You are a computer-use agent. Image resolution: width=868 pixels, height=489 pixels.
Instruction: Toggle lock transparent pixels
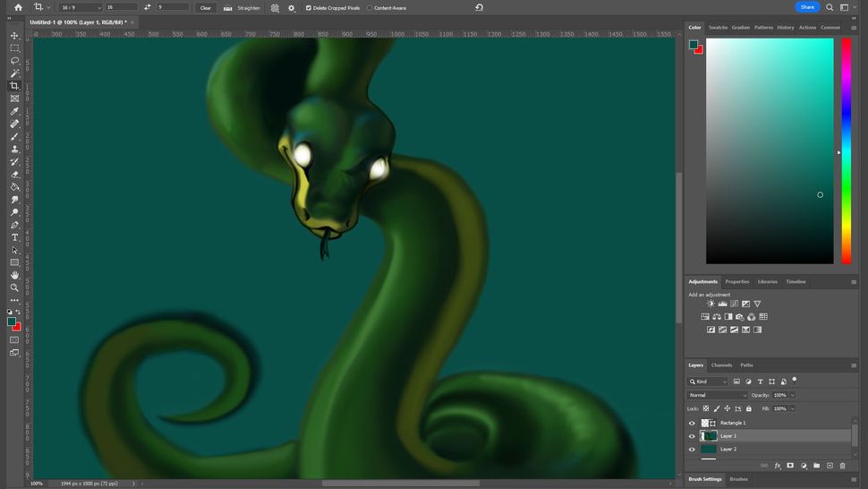tap(706, 408)
